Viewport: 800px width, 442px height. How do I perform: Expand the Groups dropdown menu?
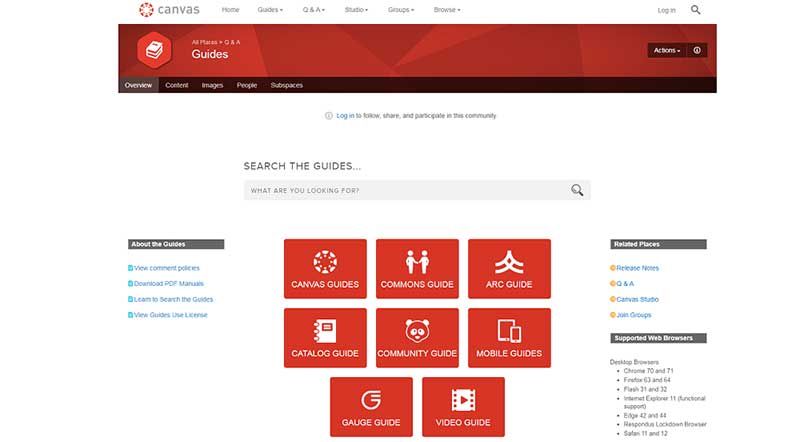pos(401,10)
